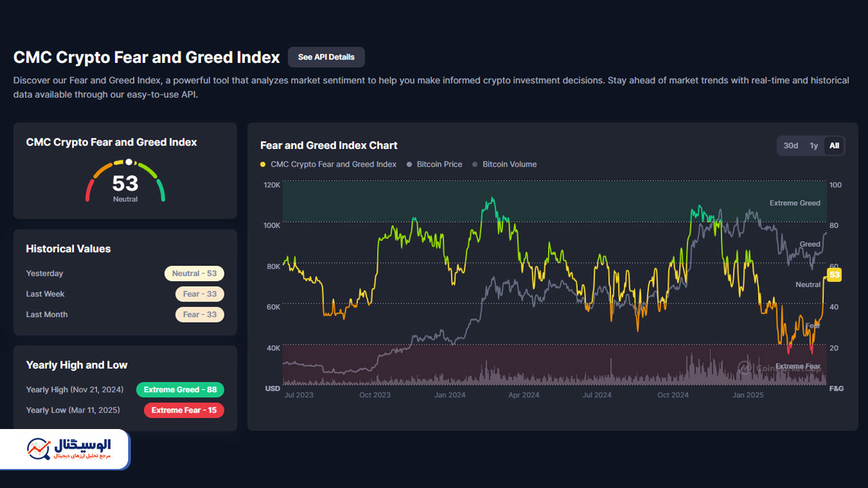Click the Oct 2024 axis label
This screenshot has width=868, height=488.
673,394
